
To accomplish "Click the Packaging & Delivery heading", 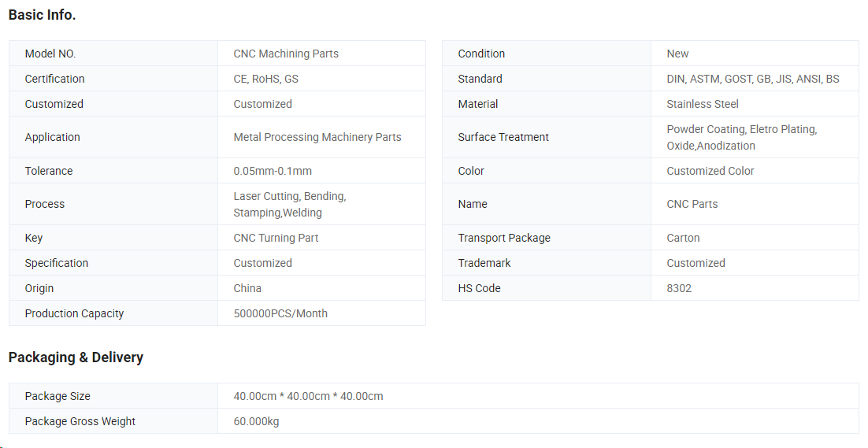I will coord(76,357).
